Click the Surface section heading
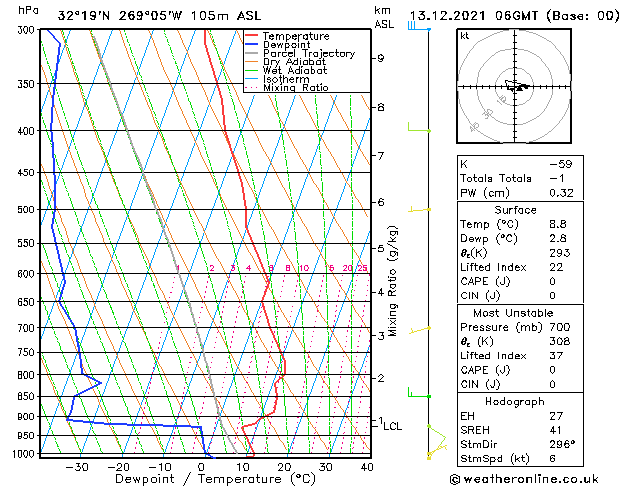 [x=515, y=210]
